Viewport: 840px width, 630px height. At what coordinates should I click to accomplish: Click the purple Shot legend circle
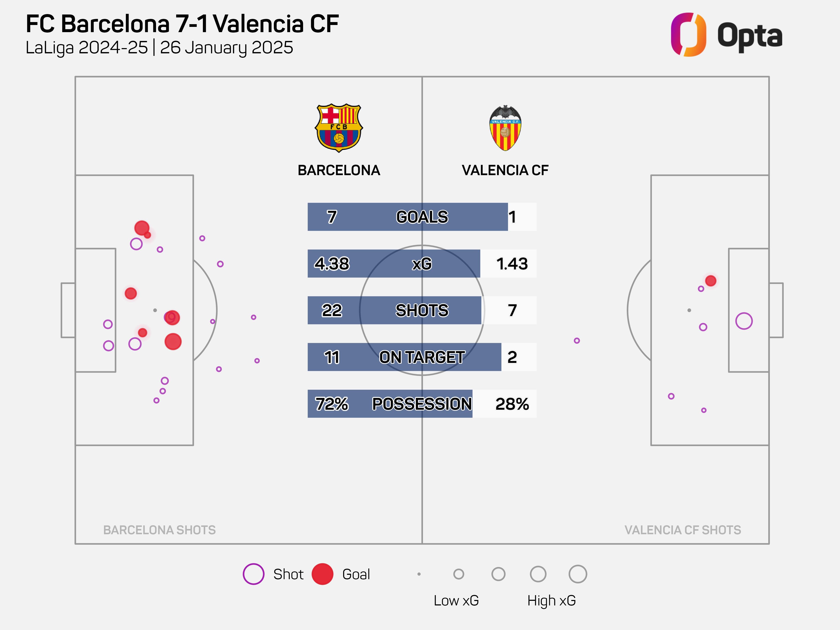(x=253, y=574)
